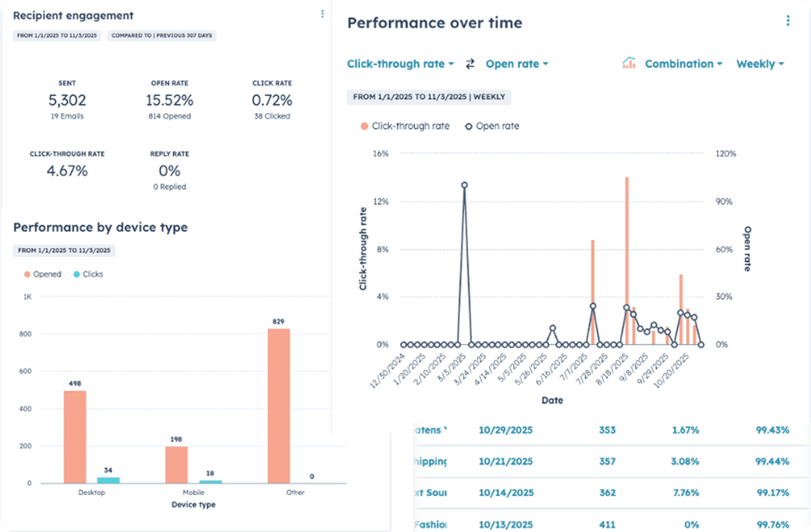Click the 99.17% delivery rate value
The height and width of the screenshot is (532, 811).
[773, 493]
